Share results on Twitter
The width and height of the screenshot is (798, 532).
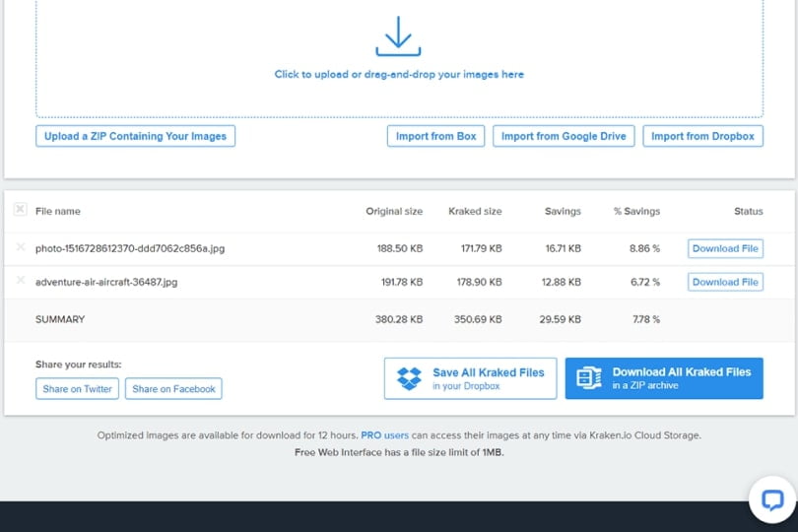78,388
